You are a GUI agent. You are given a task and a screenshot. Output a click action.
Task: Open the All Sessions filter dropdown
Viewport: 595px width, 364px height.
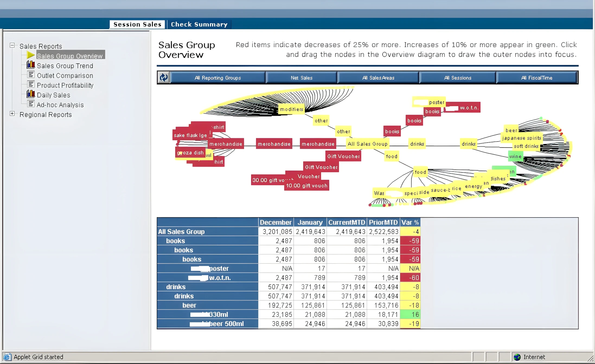tap(458, 78)
